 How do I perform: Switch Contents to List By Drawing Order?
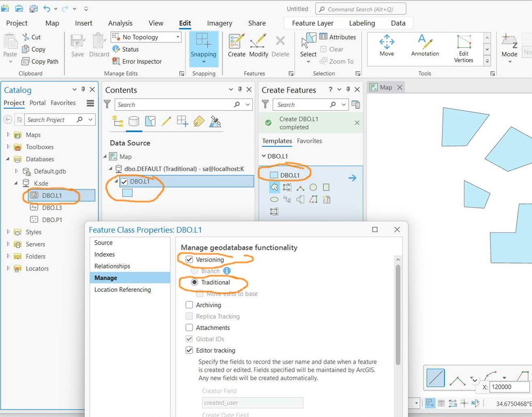pos(118,121)
